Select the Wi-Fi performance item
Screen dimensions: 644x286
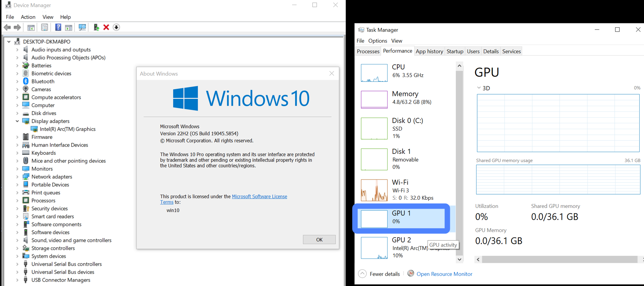point(406,190)
